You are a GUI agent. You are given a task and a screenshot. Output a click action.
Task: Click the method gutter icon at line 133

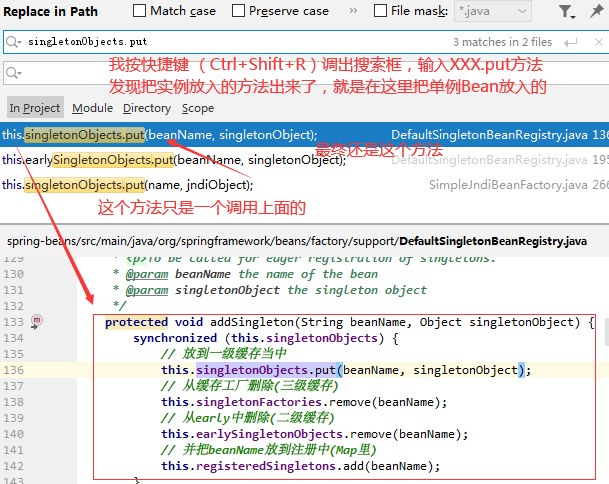point(37,322)
